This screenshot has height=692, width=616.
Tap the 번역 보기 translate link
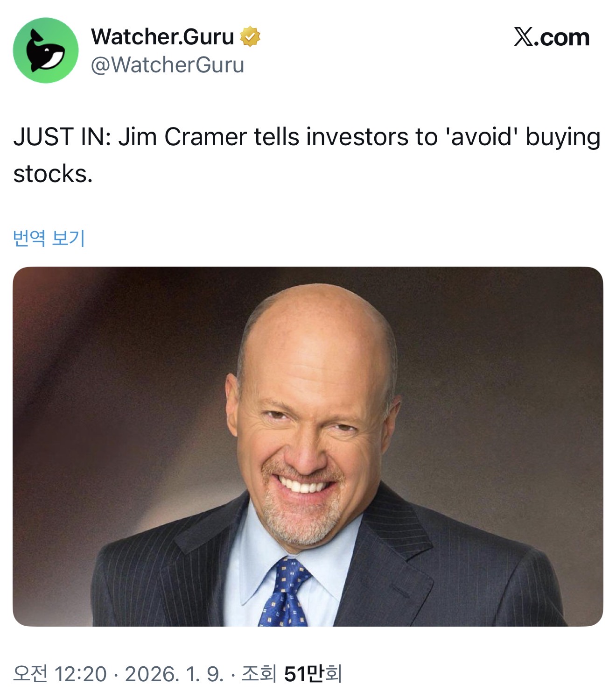coord(49,238)
